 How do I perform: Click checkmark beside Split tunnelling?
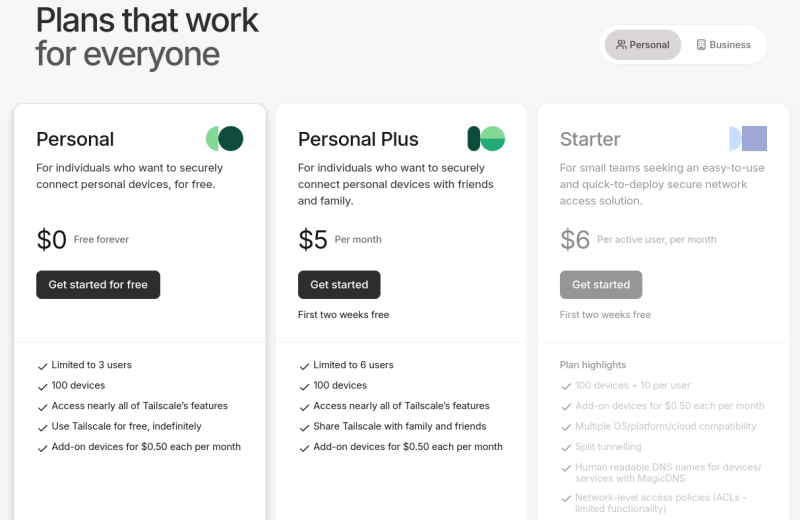(x=566, y=448)
